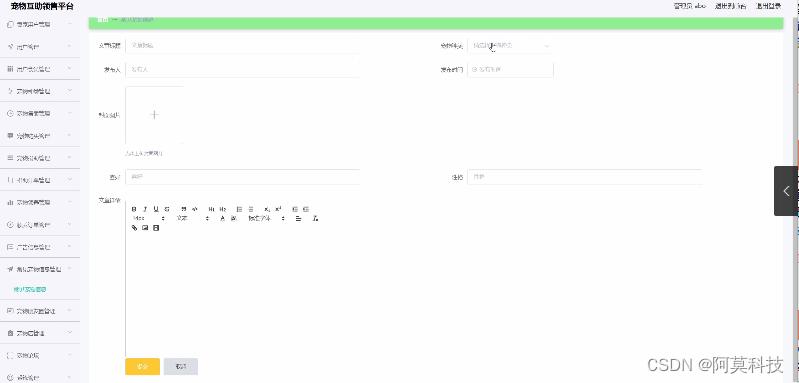Open the category select dropdown in the form
Viewport: 799px width, 383px height.
coord(510,45)
